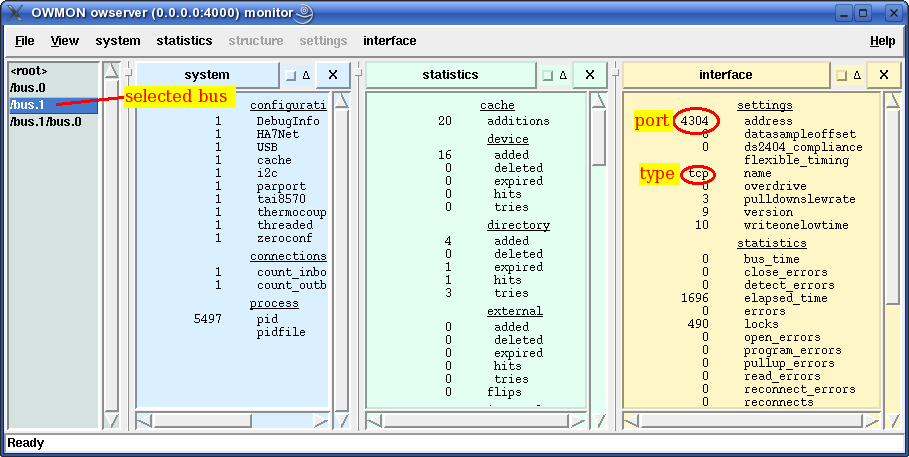Click the system panel horizontal scrollbar thumb
909x457 pixels.
click(x=203, y=420)
